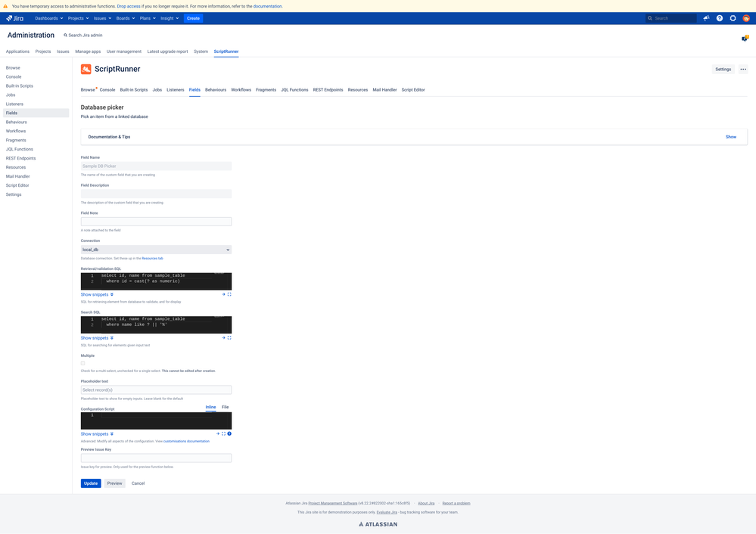Open the Connection dropdown showing local_db
The height and width of the screenshot is (534, 756).
156,250
